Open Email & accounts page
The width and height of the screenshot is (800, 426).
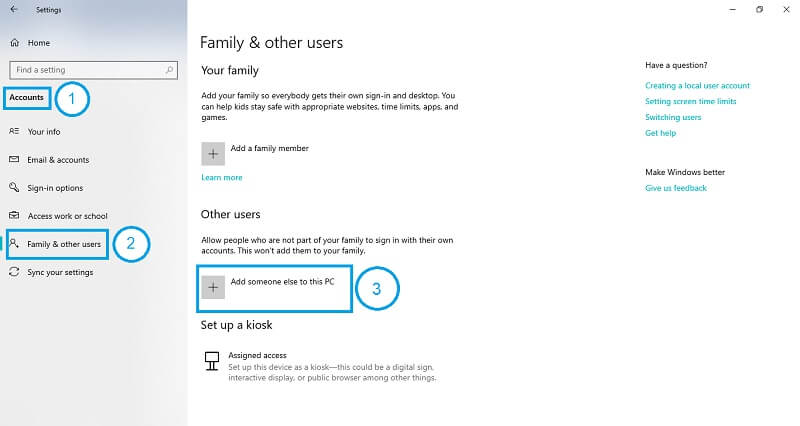click(x=58, y=160)
